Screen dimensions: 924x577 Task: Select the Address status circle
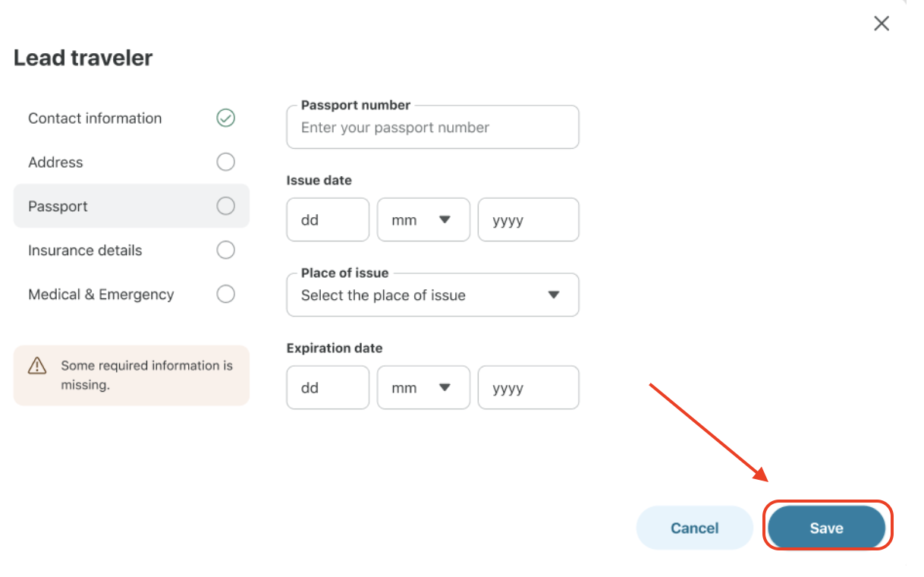(x=225, y=162)
